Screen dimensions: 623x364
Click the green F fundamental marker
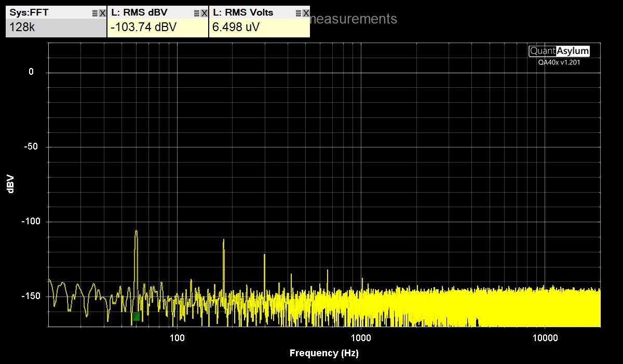(136, 316)
